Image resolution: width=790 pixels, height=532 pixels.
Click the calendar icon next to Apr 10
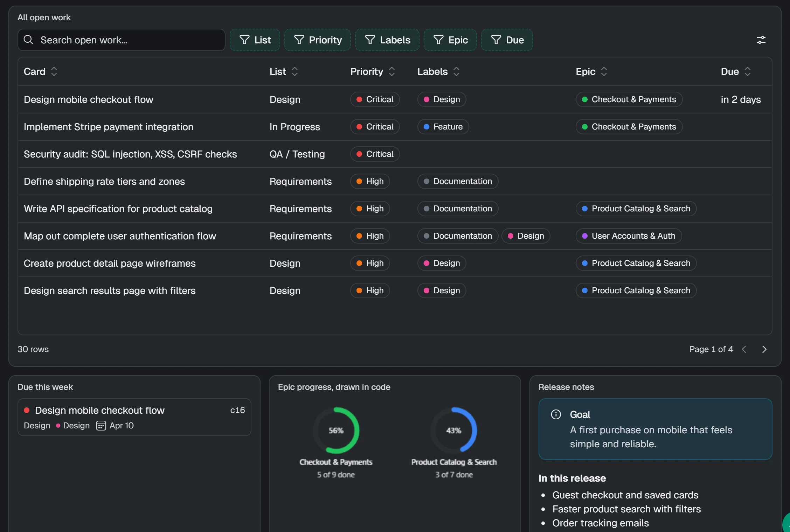tap(101, 426)
